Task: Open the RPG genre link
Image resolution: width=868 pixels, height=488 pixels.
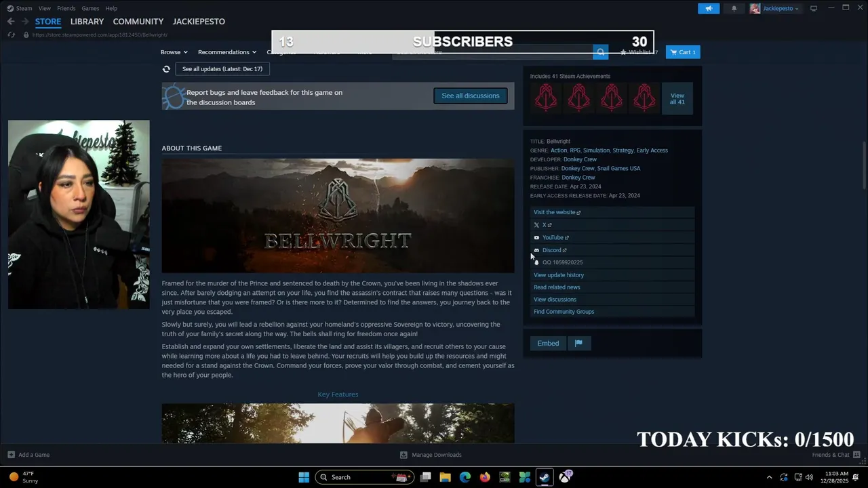Action: click(x=575, y=150)
